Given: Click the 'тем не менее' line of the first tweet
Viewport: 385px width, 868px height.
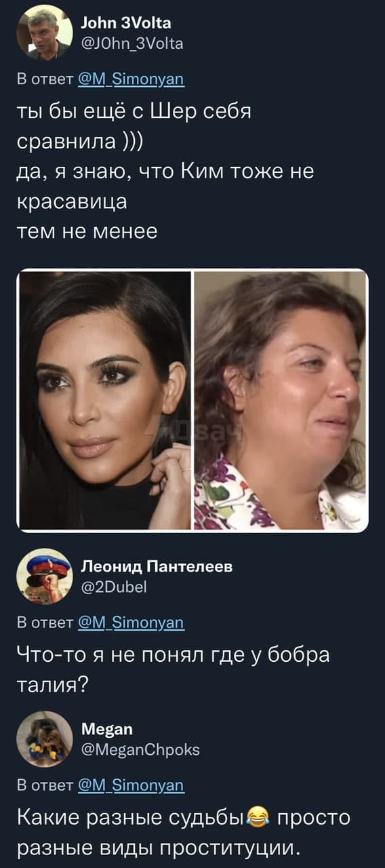Looking at the screenshot, I should pos(87,232).
